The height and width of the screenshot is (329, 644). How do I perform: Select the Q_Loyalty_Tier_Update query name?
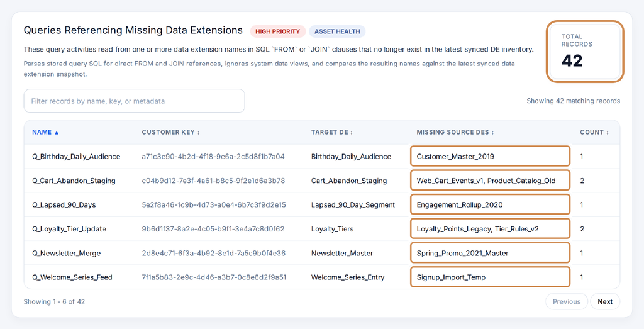[x=69, y=229]
